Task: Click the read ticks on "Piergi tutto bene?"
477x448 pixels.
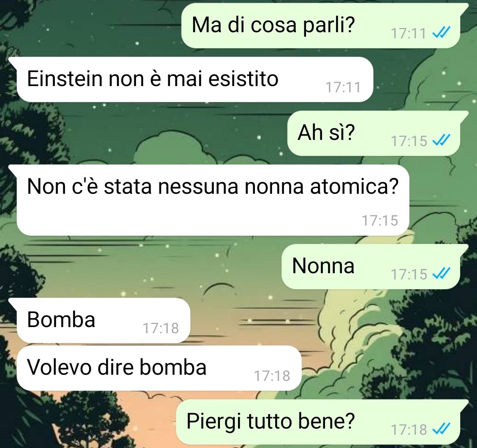Action: point(441,429)
